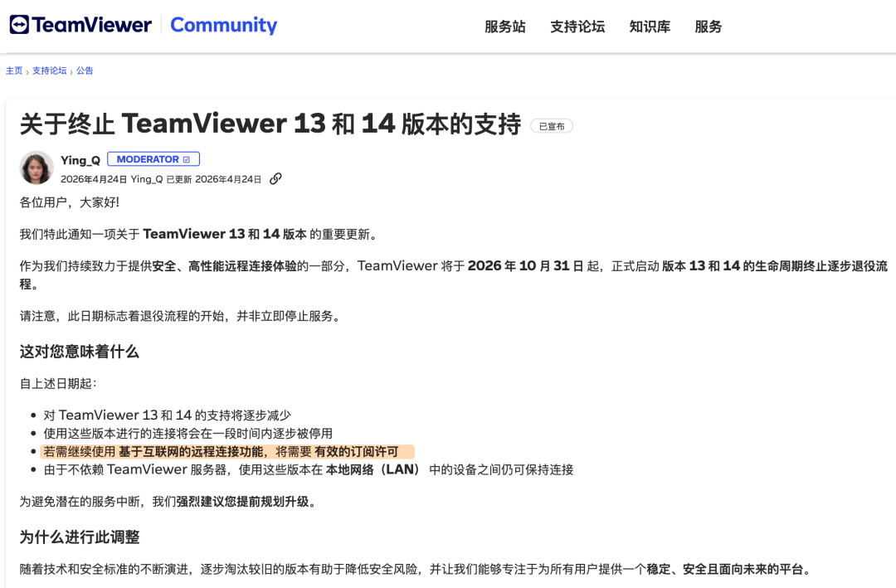896x588 pixels.
Task: Click the 2026年4月24日 post date link
Action: (94, 179)
